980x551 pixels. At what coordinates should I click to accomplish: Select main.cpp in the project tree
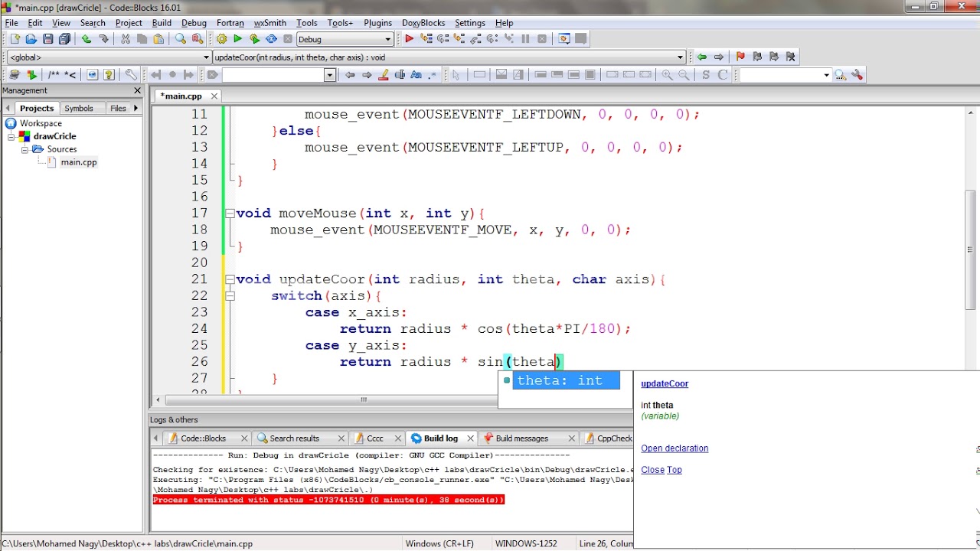click(78, 162)
